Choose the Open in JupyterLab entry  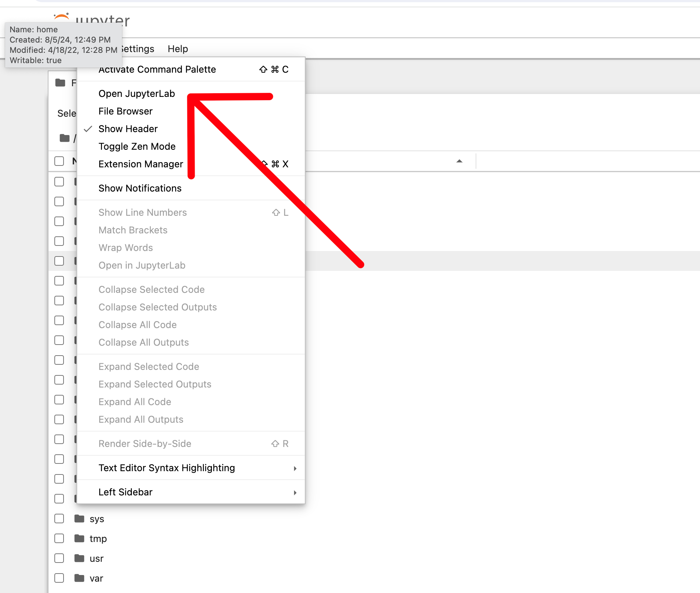click(x=191, y=265)
